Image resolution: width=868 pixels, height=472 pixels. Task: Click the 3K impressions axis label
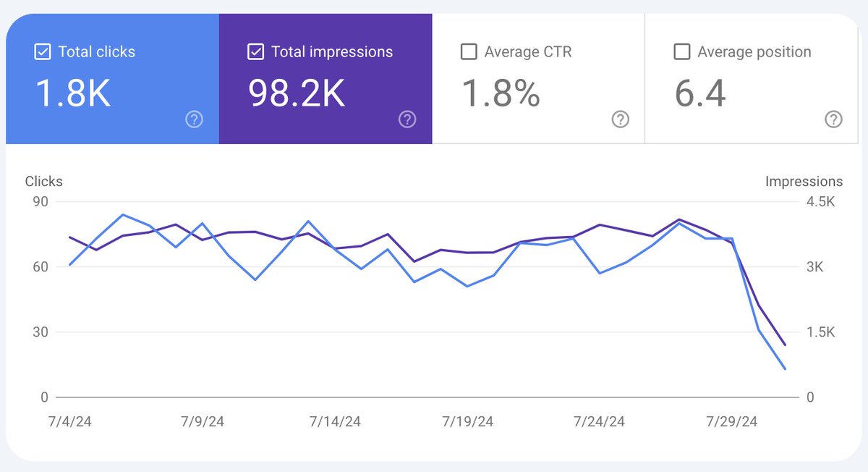[x=815, y=267]
